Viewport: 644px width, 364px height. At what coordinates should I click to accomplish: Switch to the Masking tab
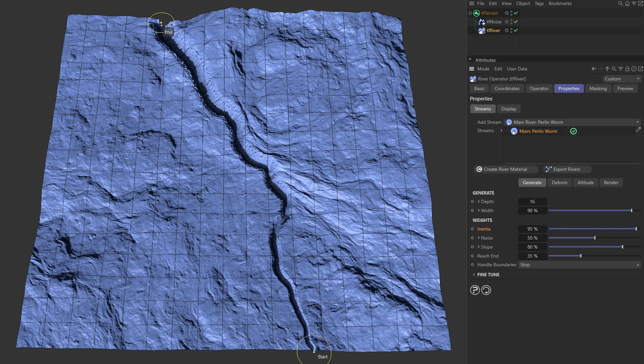[x=598, y=88]
